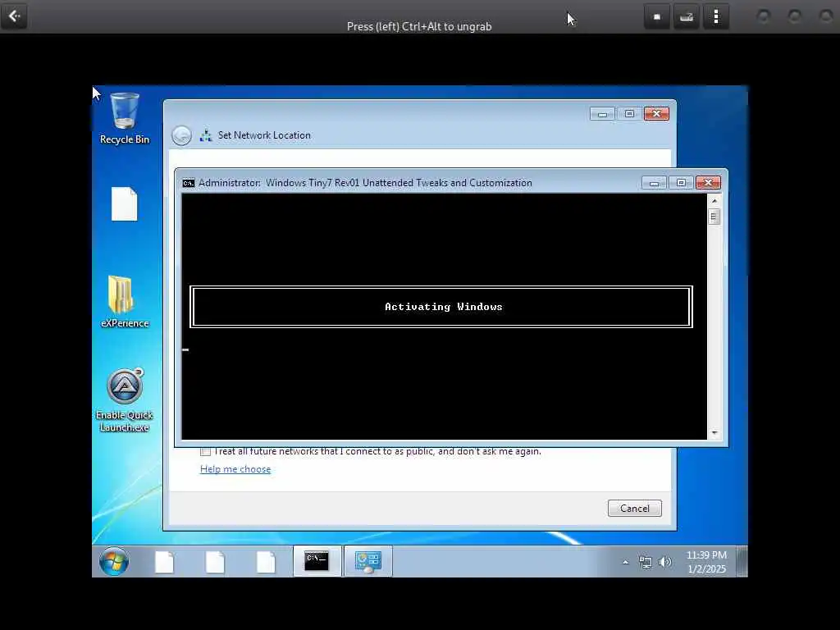Minimize the Set Network Location window
Image resolution: width=840 pixels, height=630 pixels.
tap(602, 114)
